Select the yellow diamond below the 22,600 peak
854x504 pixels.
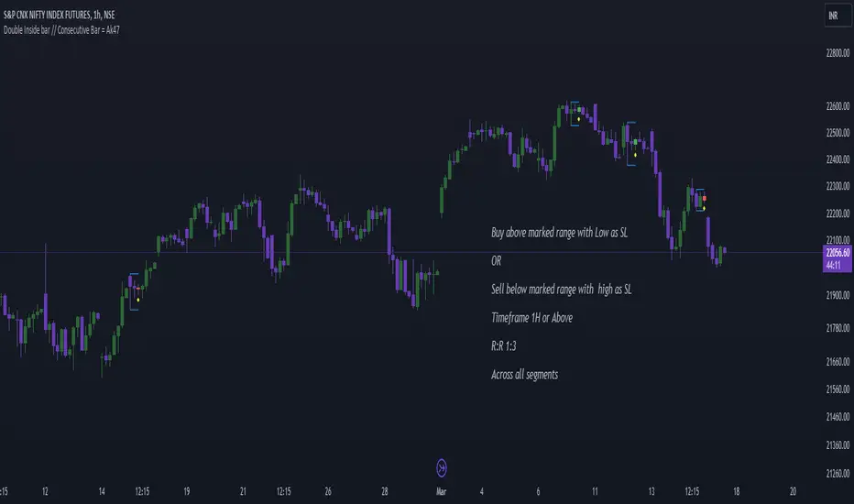point(578,118)
